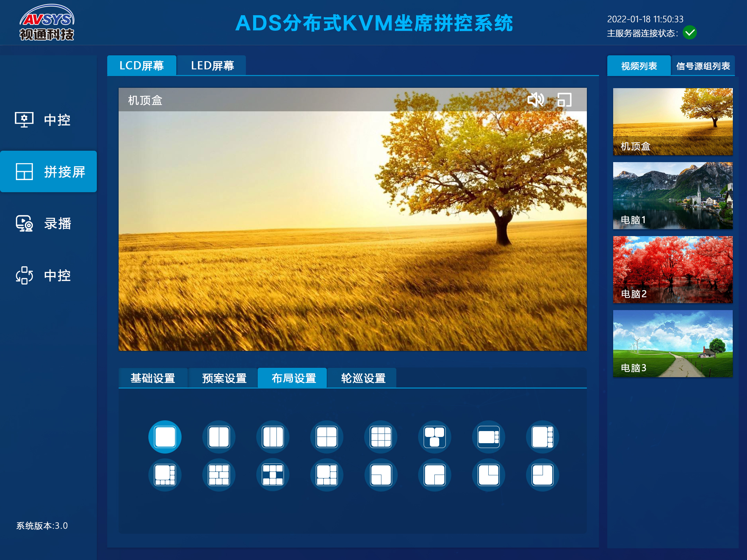Image resolution: width=747 pixels, height=560 pixels.
Task: Select the 2x2 four-window layout
Action: tap(327, 437)
